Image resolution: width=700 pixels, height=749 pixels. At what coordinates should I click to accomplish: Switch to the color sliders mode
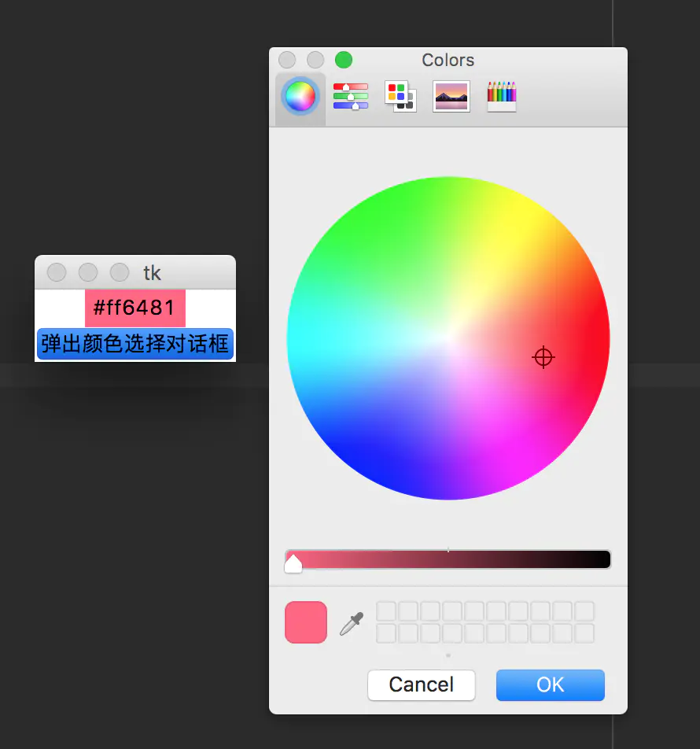[350, 96]
